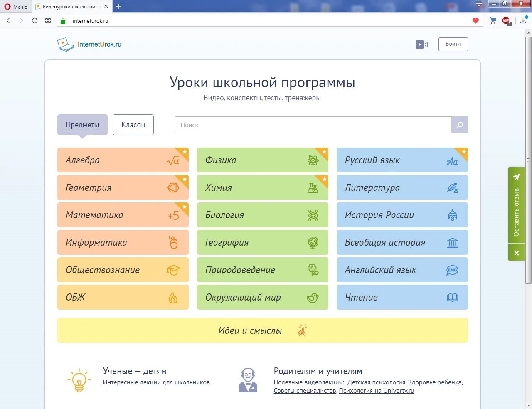The image size is (532, 409).
Task: Click the Aa icon on Русский язык
Action: [x=453, y=161]
